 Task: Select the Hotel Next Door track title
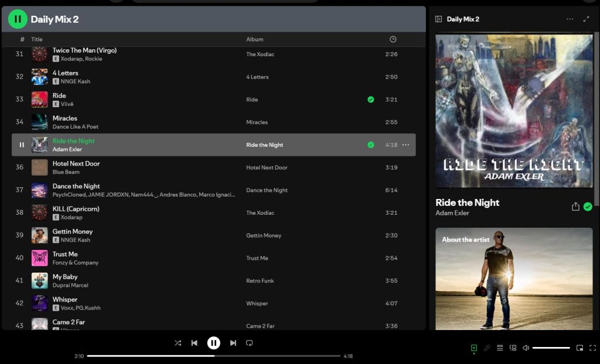coord(76,164)
